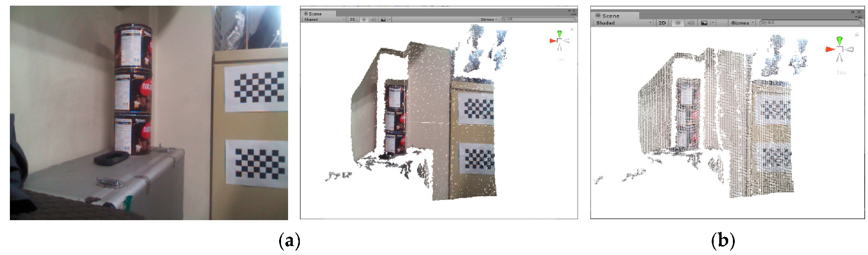The width and height of the screenshot is (868, 255).
Task: Focus the All search field in view (b)
Action: pos(811,23)
